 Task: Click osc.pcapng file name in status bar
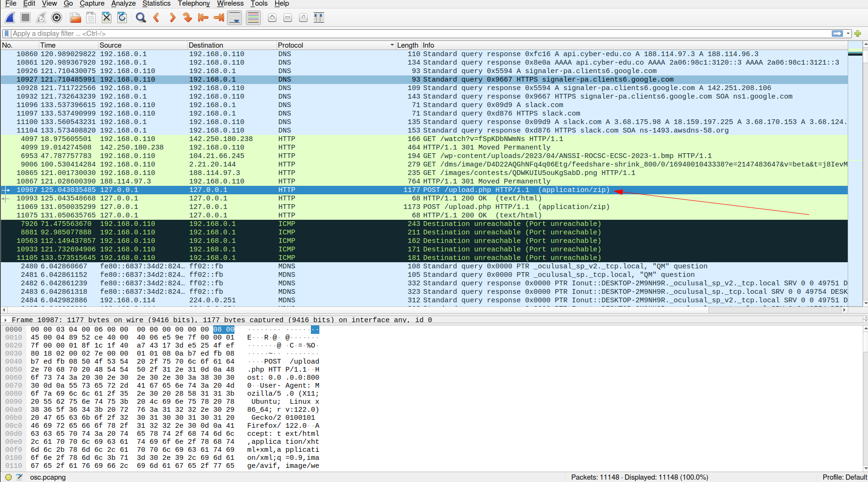click(48, 477)
